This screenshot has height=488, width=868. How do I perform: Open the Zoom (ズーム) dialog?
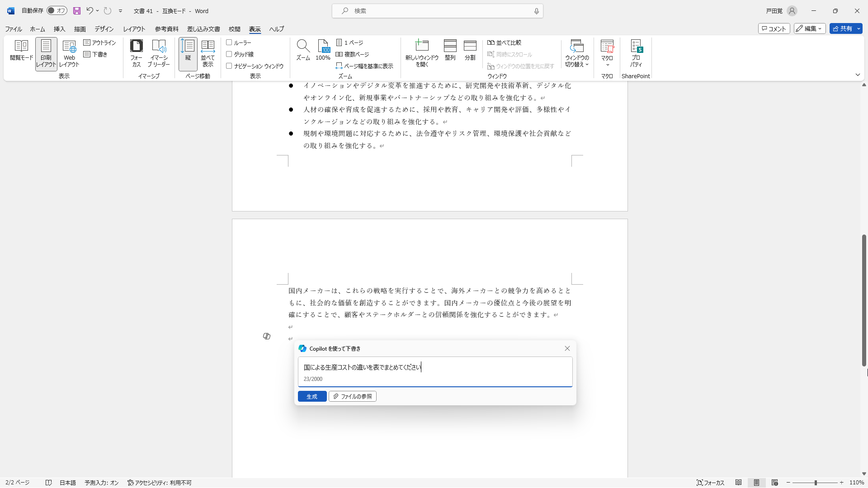click(303, 50)
